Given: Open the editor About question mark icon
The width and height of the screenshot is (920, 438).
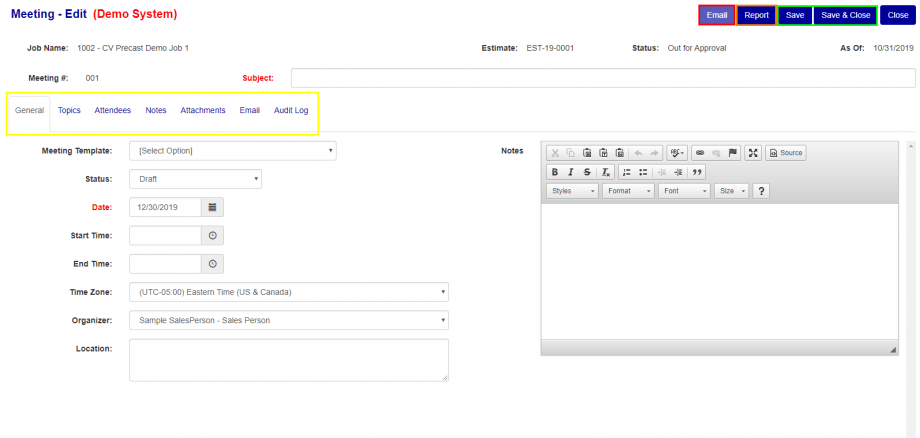Looking at the screenshot, I should pyautogui.click(x=761, y=191).
